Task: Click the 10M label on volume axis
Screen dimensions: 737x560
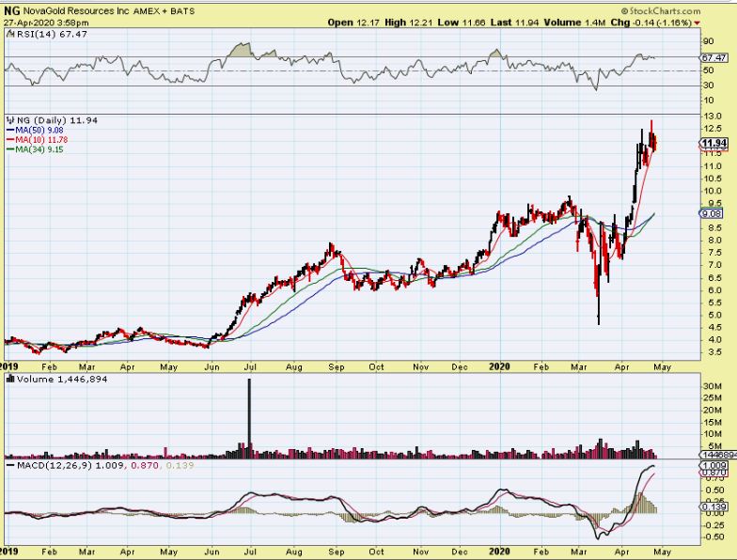Action: [713, 434]
